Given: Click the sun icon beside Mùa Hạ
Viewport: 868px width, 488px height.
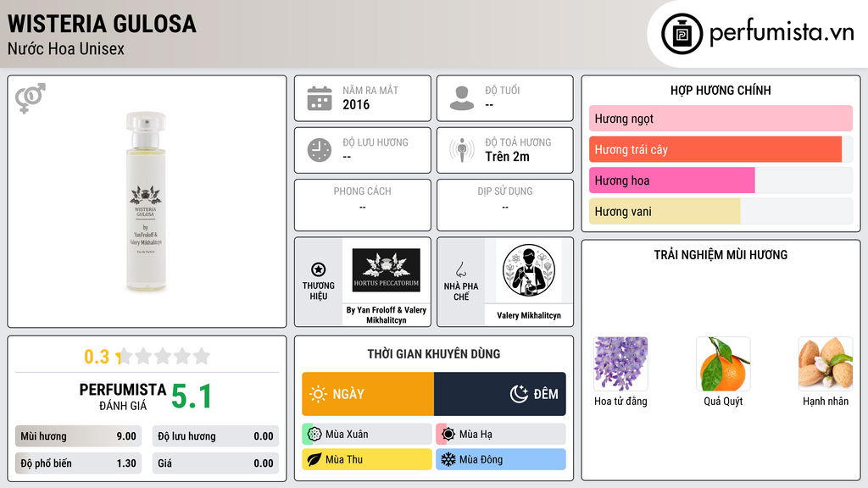Looking at the screenshot, I should click(x=448, y=435).
